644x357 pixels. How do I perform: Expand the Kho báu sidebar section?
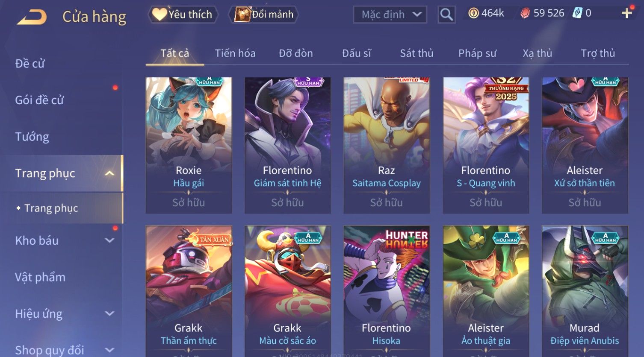coord(109,240)
